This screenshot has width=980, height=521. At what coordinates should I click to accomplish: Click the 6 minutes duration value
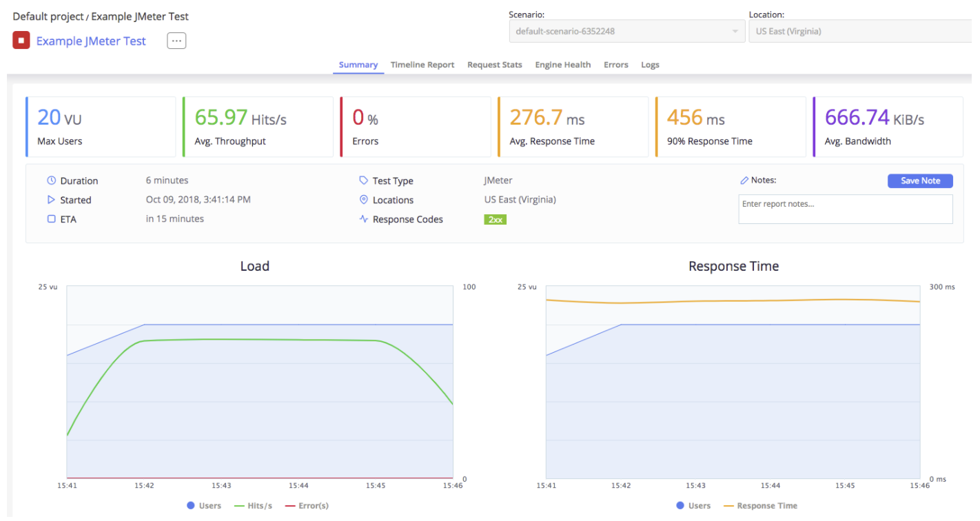(167, 181)
